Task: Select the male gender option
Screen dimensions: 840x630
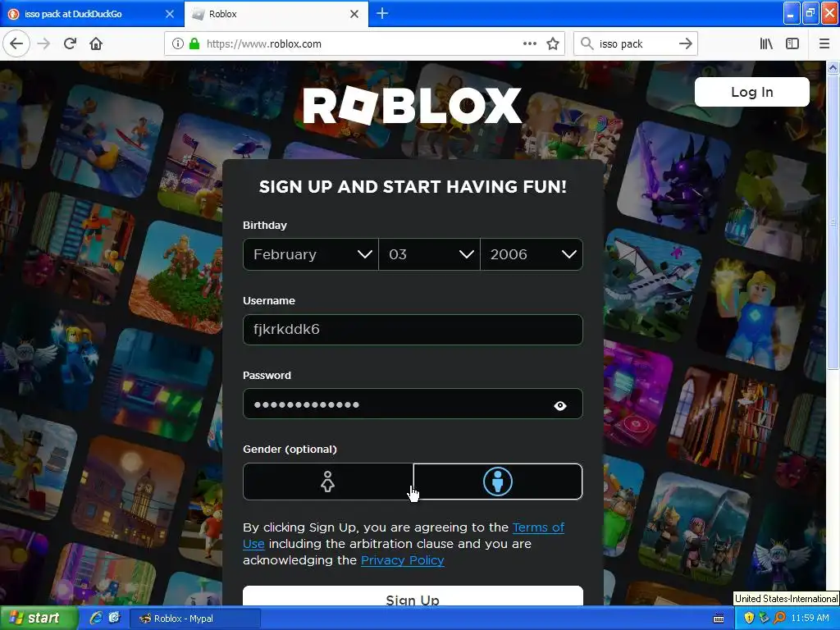Action: (498, 482)
